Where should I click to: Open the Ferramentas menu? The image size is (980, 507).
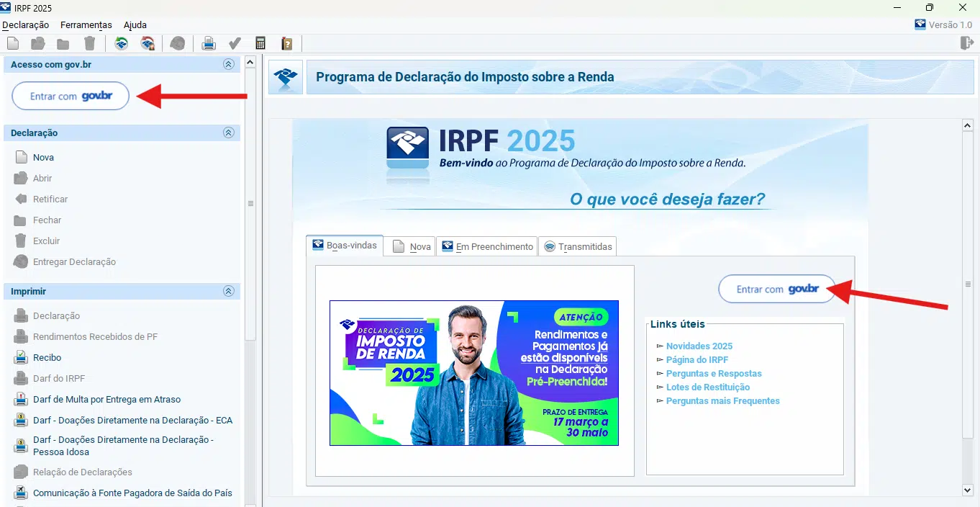pos(86,24)
